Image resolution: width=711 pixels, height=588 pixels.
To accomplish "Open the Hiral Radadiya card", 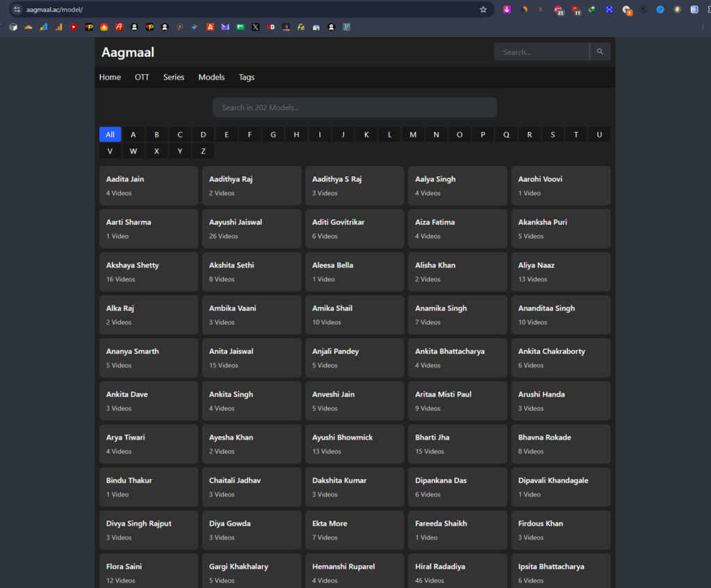I will (x=458, y=571).
